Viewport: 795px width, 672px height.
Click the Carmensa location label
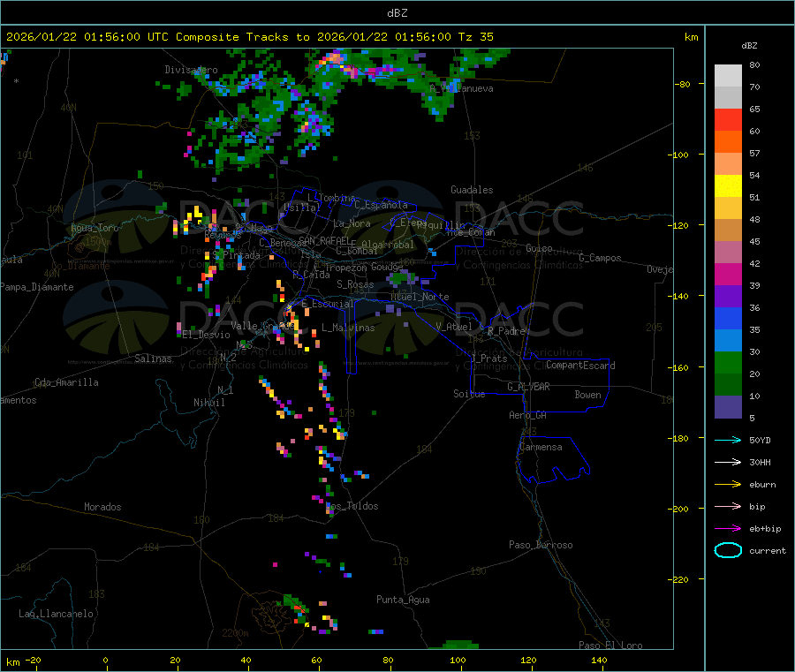541,448
